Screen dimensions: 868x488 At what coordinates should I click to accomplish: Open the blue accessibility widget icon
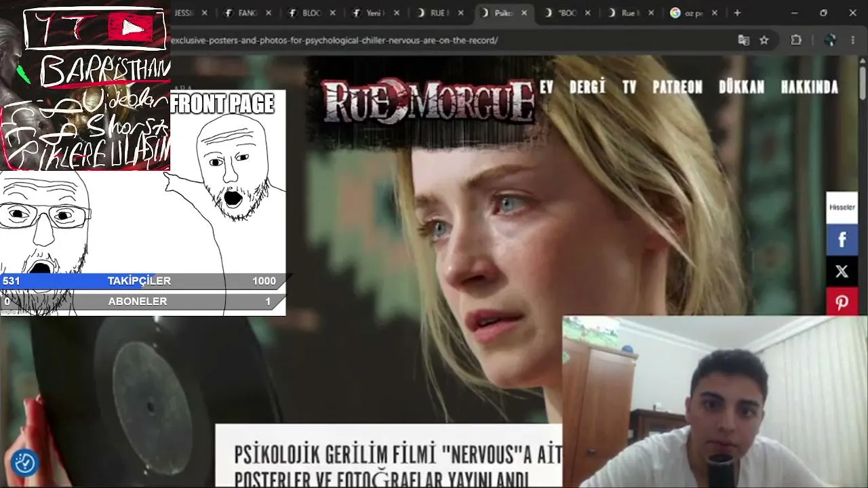click(24, 463)
